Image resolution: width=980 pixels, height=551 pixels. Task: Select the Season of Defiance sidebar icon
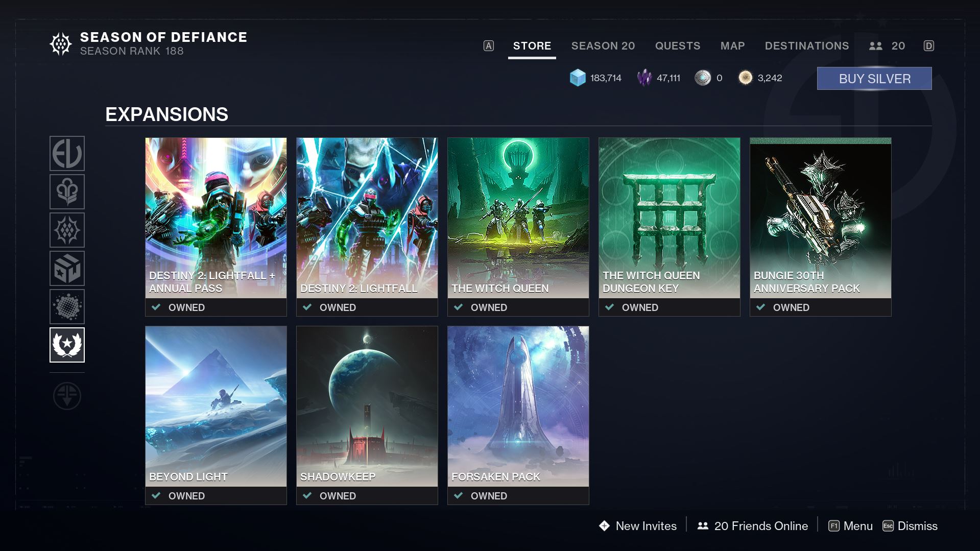[x=67, y=230]
